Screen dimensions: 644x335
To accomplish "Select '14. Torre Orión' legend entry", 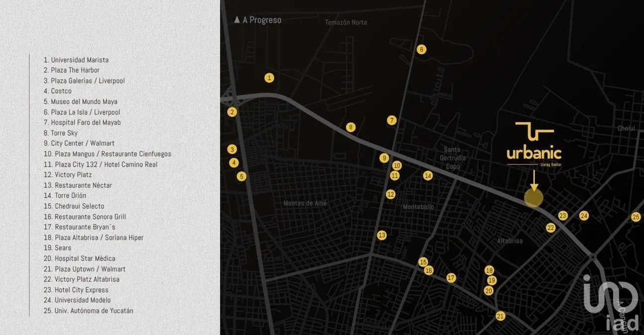I will tap(65, 196).
